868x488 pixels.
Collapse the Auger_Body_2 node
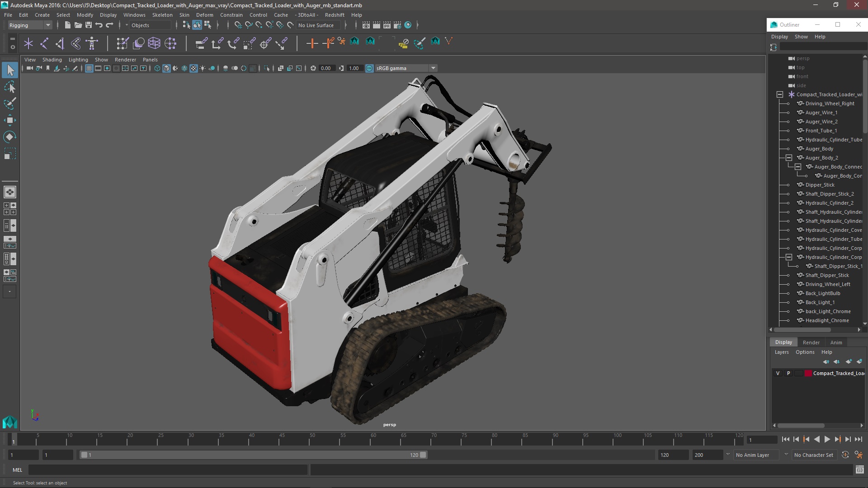coord(789,158)
